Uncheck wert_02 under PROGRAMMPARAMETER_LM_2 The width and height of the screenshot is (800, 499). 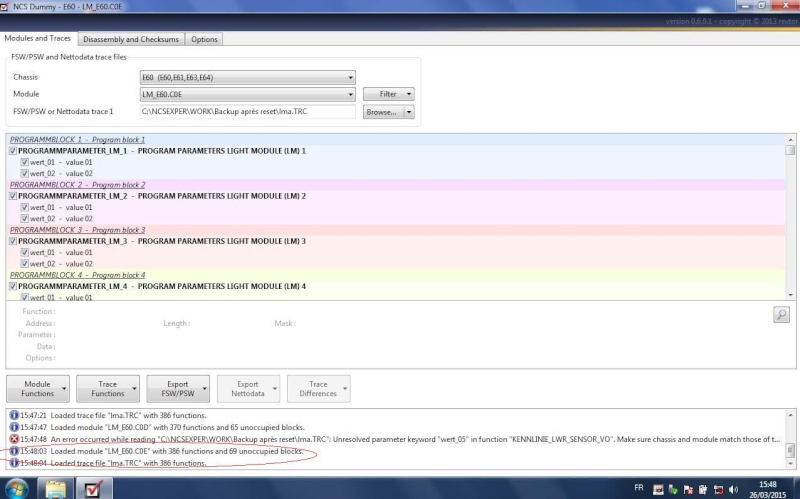tap(24, 218)
